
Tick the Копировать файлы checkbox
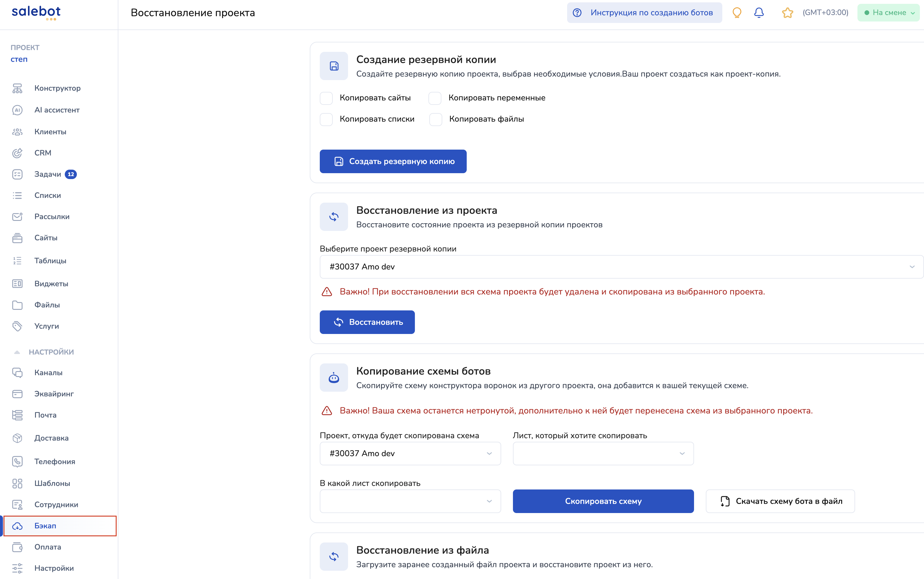(435, 119)
